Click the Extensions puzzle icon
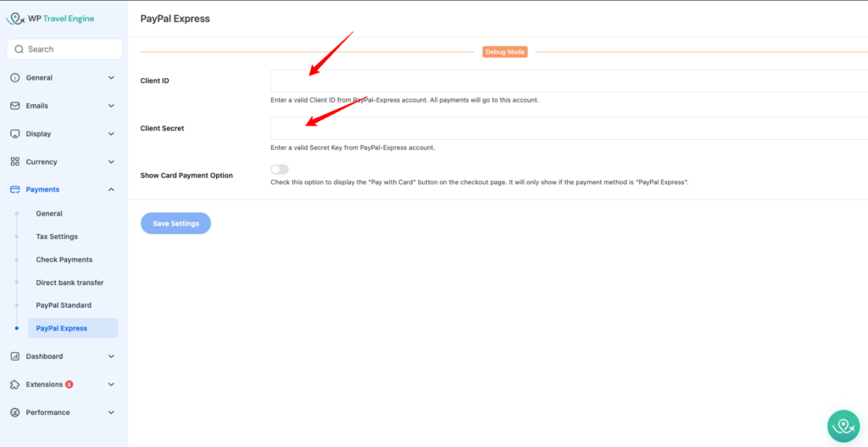Viewport: 868px width, 447px height. 15,384
